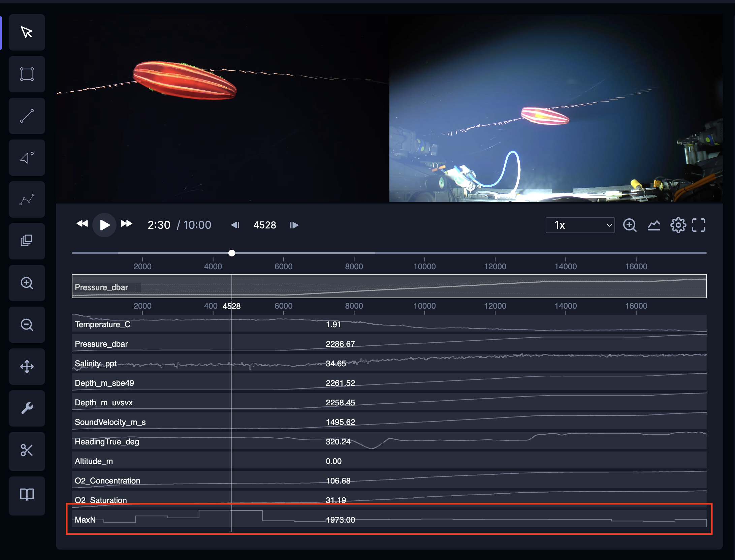
Task: Toggle the chart graph display
Action: (654, 225)
